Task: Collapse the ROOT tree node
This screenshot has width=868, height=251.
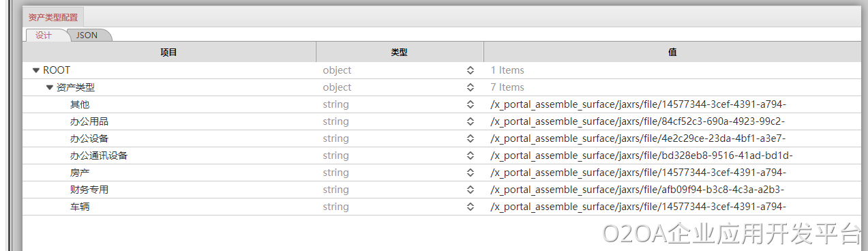Action: pyautogui.click(x=35, y=70)
